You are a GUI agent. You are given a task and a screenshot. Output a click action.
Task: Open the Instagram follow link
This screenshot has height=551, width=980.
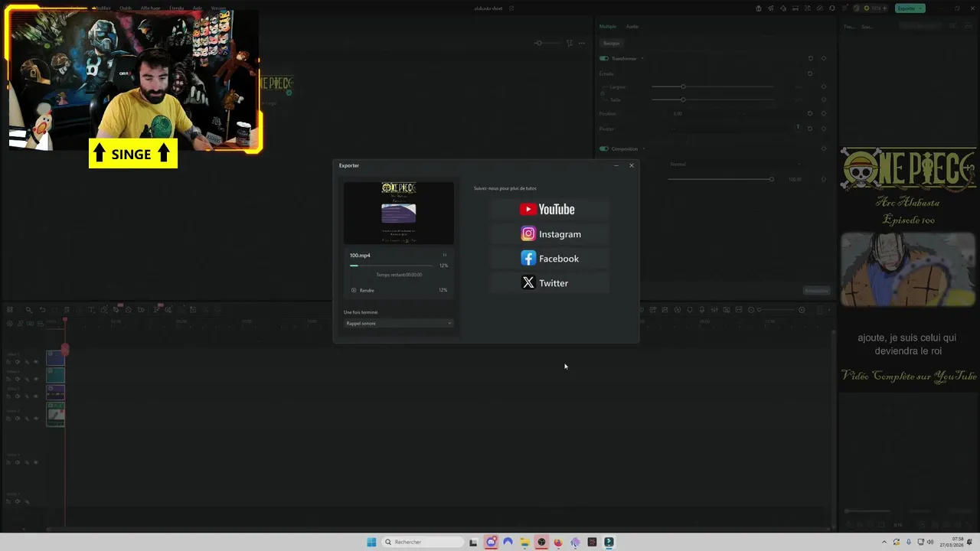(x=549, y=234)
